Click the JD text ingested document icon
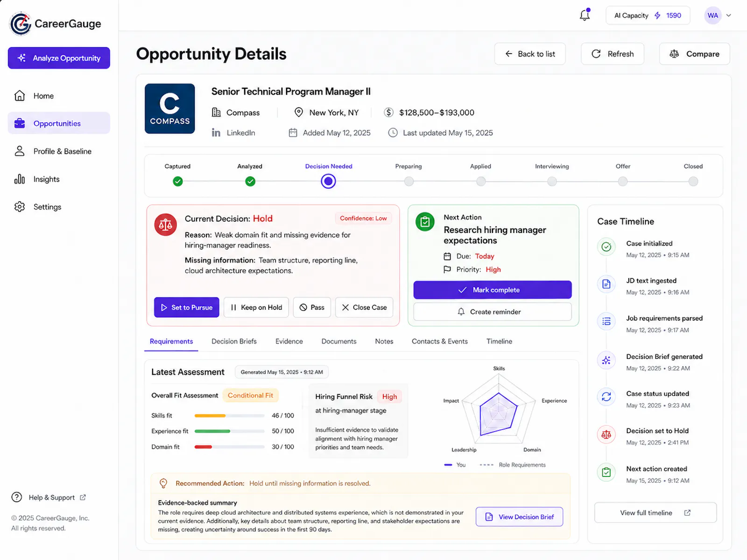The width and height of the screenshot is (747, 560). coord(606,284)
